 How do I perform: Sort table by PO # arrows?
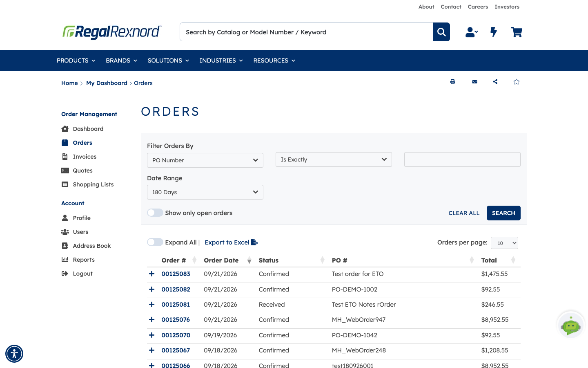(472, 260)
